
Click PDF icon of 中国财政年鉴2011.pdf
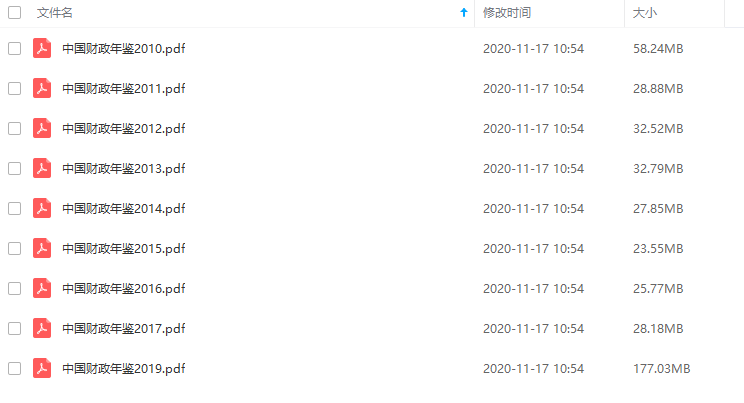pyautogui.click(x=42, y=88)
